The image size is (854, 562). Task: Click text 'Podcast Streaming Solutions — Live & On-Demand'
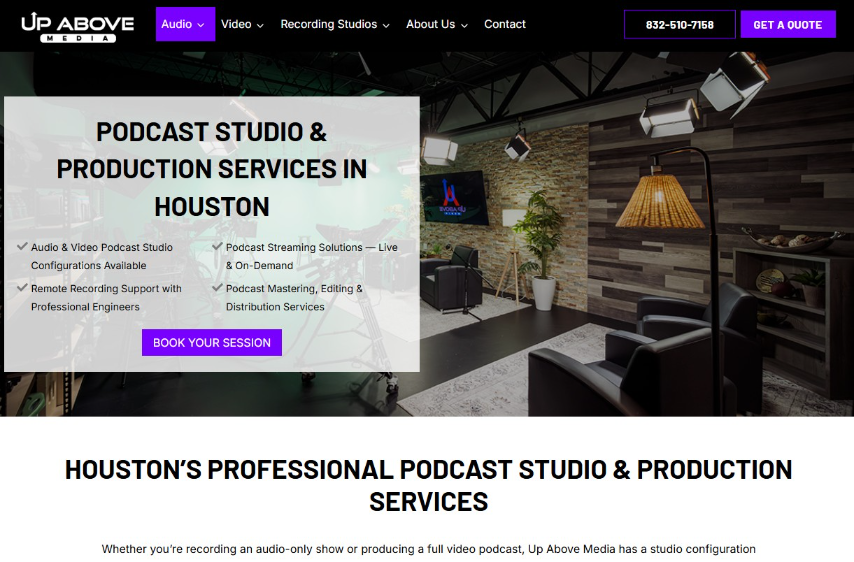tap(312, 256)
